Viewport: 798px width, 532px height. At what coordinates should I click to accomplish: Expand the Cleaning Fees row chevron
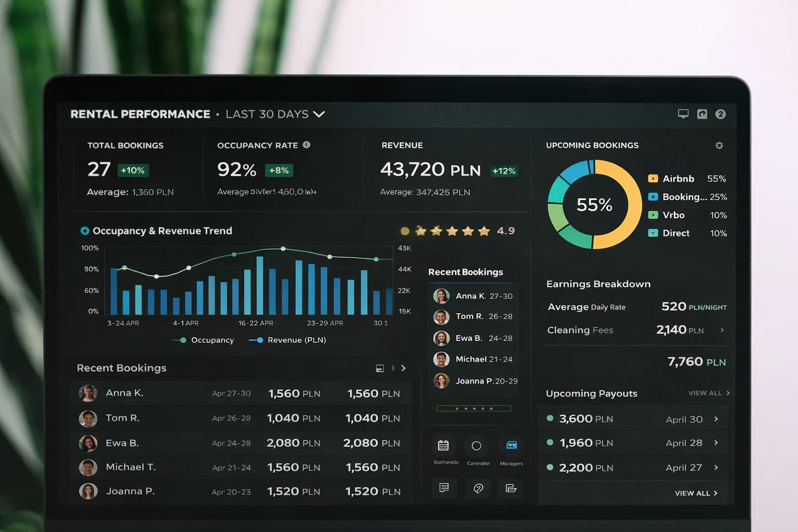coord(722,330)
